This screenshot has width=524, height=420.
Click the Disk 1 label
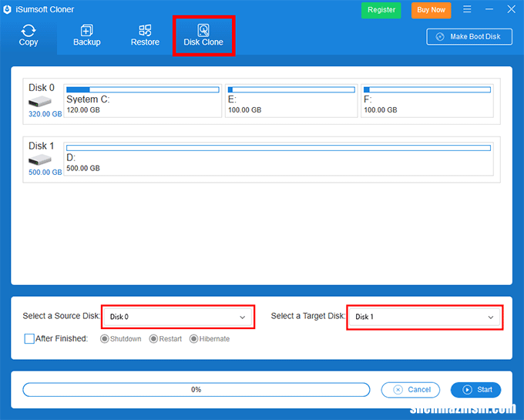tap(42, 146)
